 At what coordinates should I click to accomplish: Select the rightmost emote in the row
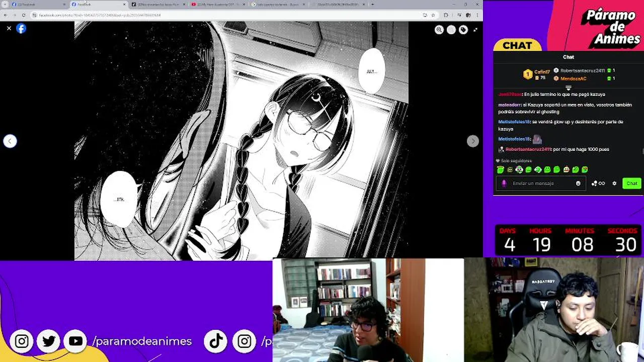(585, 169)
